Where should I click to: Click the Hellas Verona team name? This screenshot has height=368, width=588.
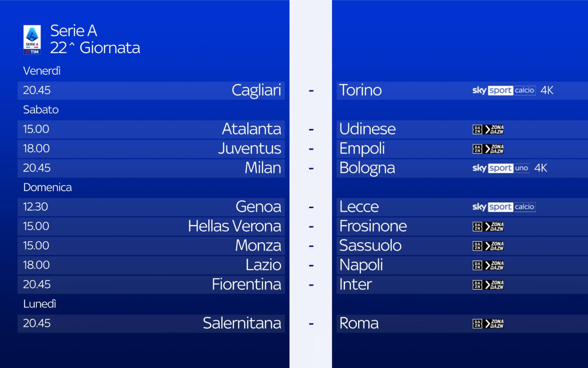tap(235, 226)
